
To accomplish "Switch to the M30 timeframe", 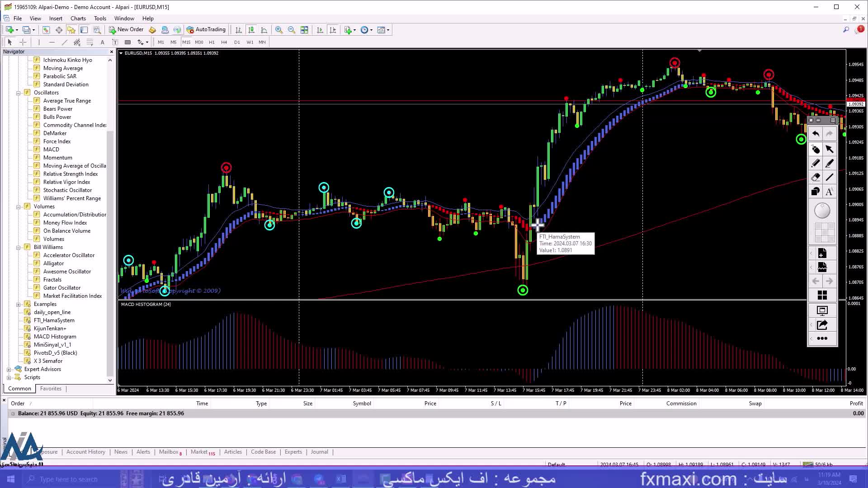I will pyautogui.click(x=199, y=42).
